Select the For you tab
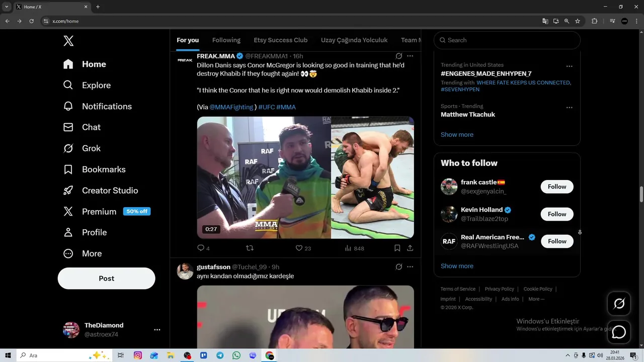 point(188,40)
